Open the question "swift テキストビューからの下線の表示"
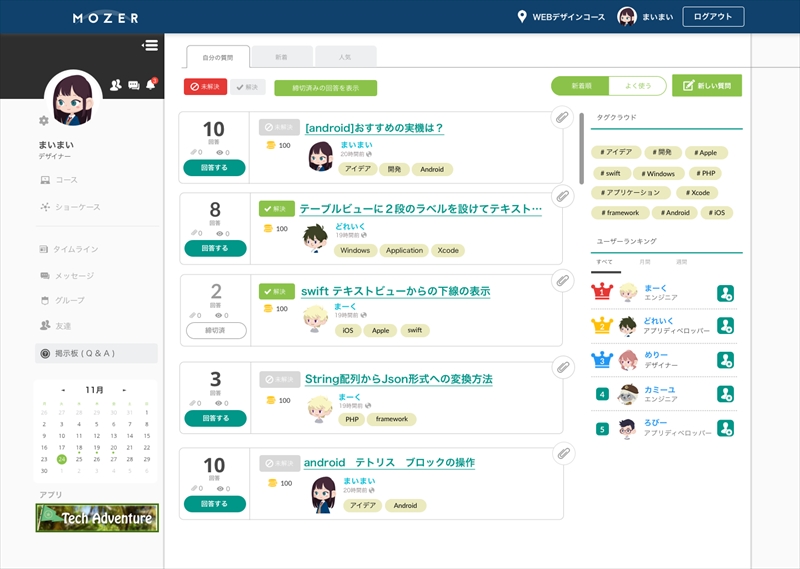 395,292
